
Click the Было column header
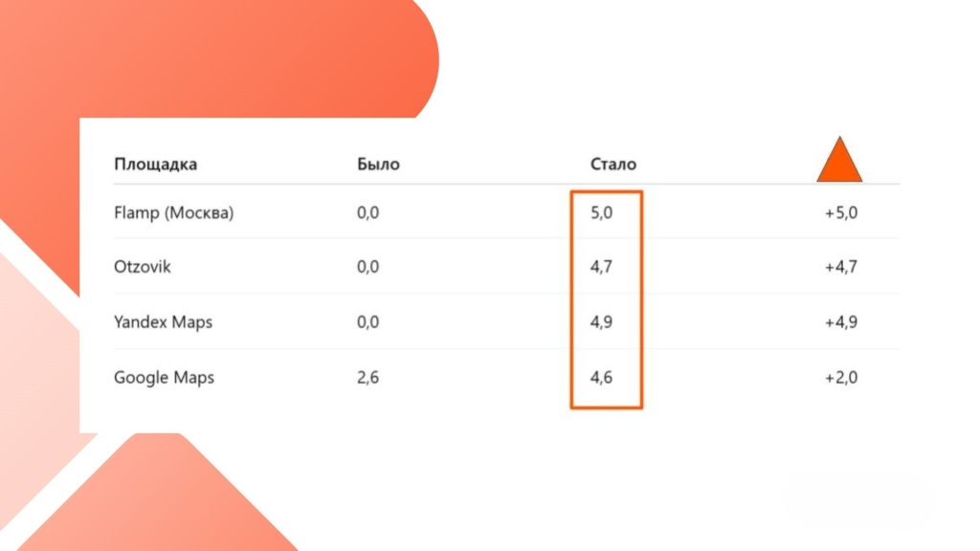(378, 164)
